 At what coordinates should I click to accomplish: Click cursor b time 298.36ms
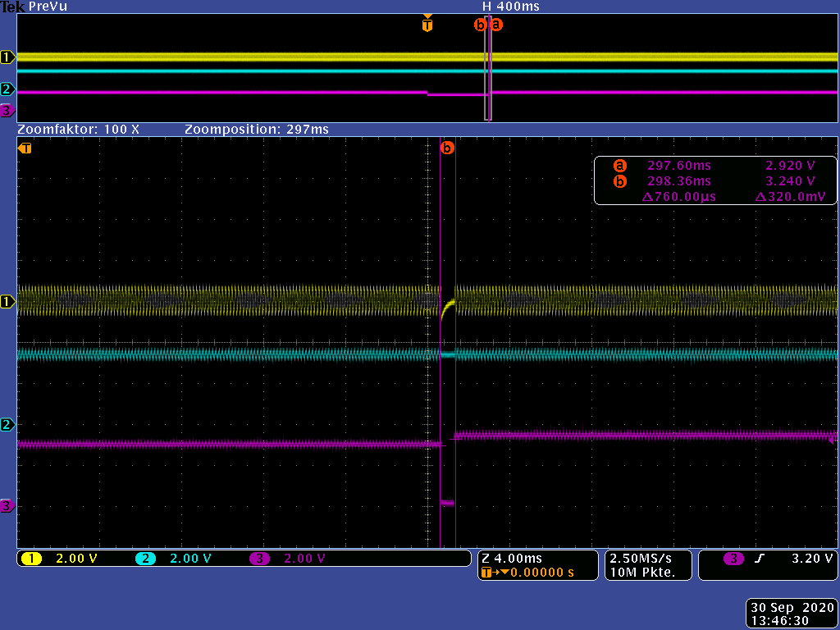click(x=678, y=181)
